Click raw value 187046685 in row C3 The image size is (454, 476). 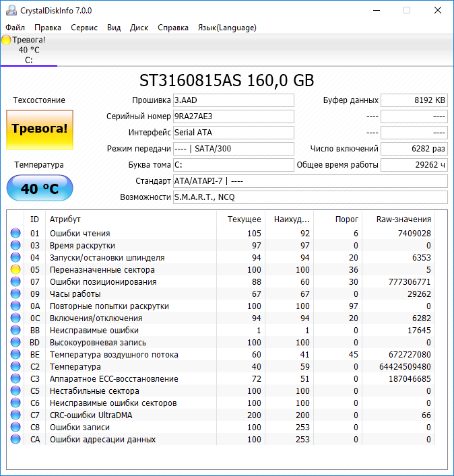tap(410, 378)
